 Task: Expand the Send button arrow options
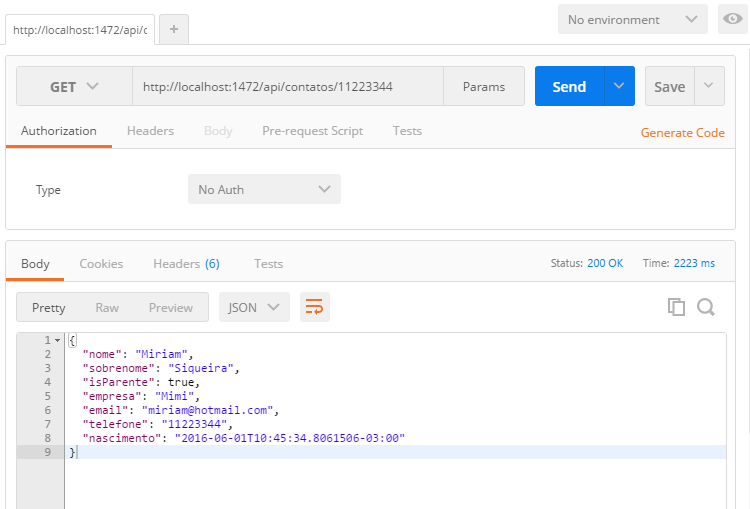[x=619, y=86]
